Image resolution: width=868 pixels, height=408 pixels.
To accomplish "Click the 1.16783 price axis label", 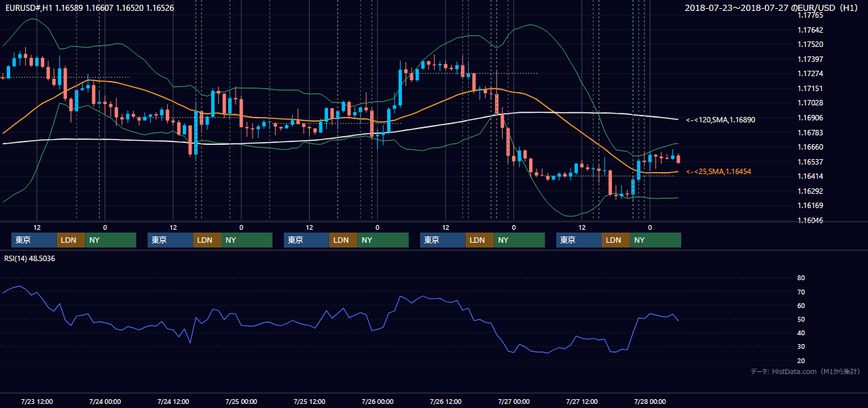I will 810,133.
